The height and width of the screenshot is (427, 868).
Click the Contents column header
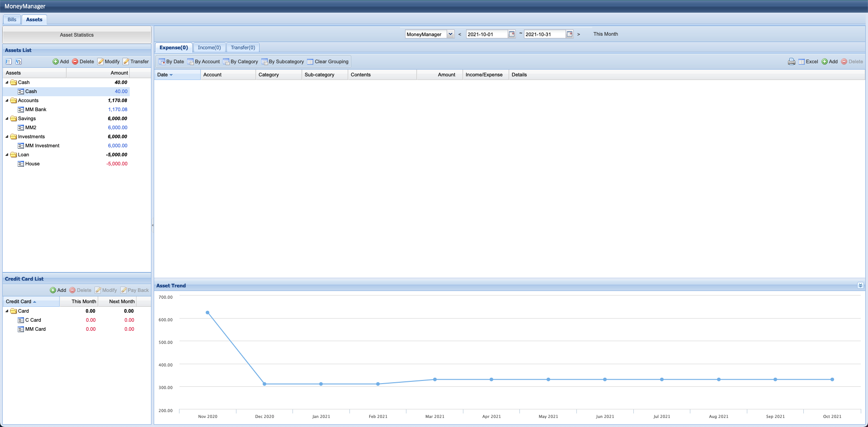click(x=382, y=75)
